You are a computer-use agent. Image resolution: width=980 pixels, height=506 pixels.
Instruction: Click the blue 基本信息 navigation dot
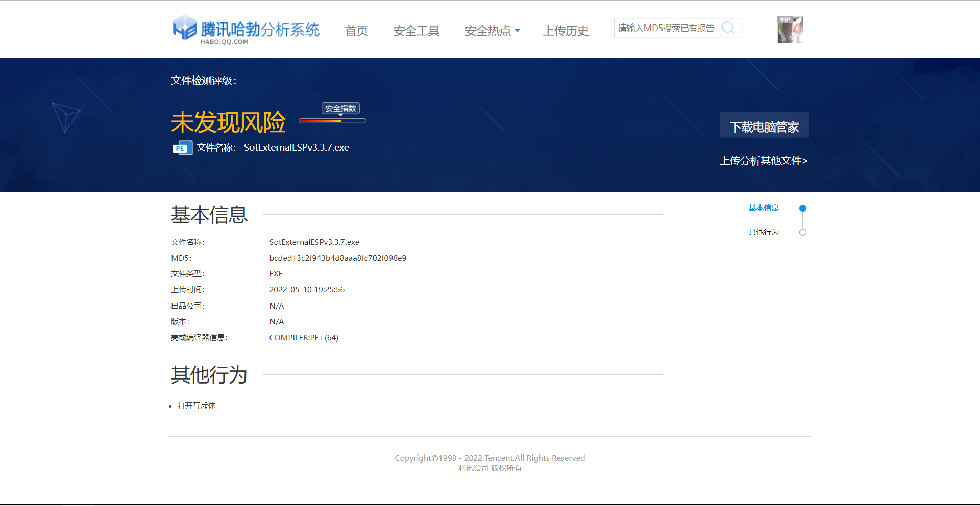[802, 208]
